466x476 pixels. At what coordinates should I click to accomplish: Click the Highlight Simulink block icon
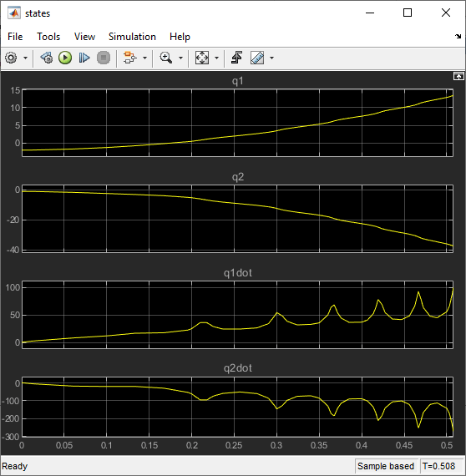[130, 58]
